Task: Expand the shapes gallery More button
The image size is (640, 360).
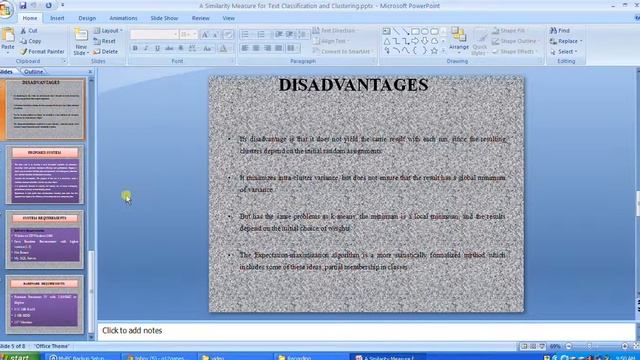Action: [444, 51]
